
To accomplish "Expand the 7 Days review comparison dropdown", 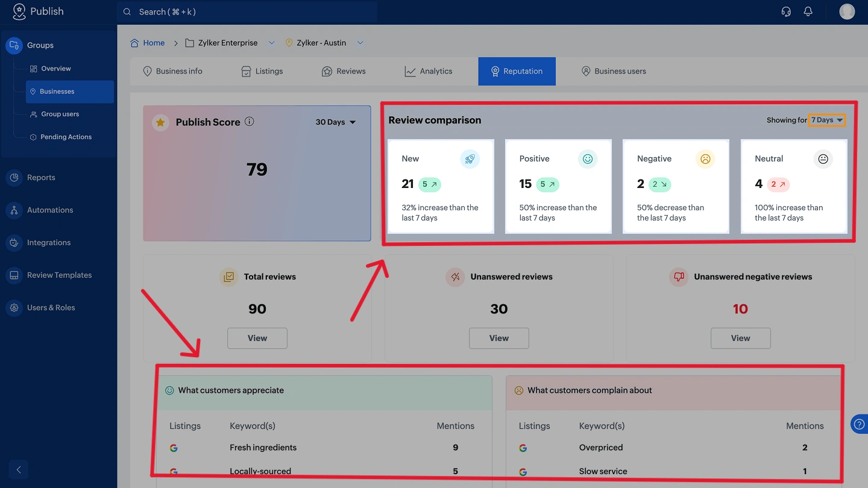I will point(827,120).
